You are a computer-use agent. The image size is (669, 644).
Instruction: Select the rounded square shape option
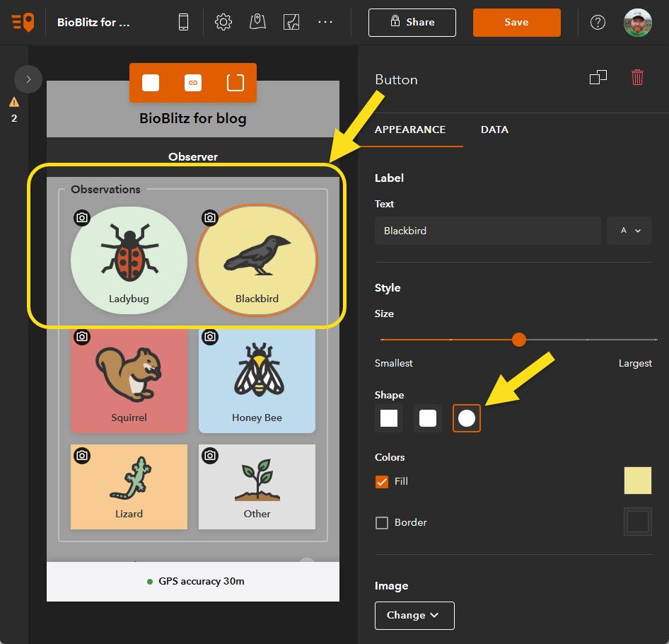tap(428, 418)
